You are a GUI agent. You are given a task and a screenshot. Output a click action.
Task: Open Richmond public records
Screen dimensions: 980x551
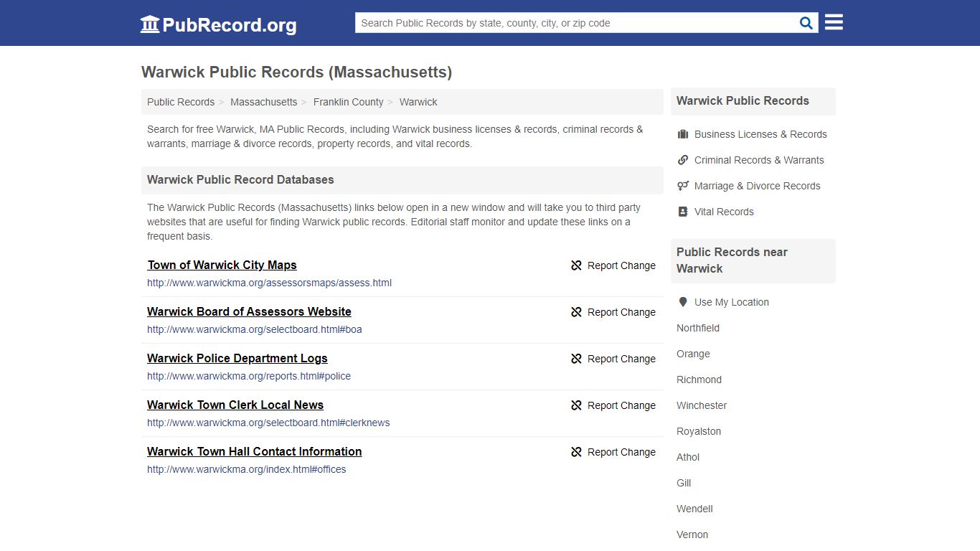tap(699, 380)
